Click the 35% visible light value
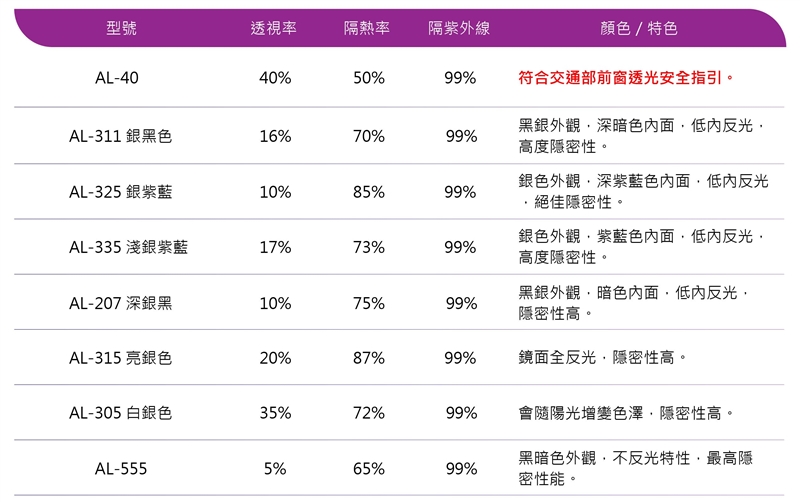This screenshot has height=502, width=800. pos(275,413)
